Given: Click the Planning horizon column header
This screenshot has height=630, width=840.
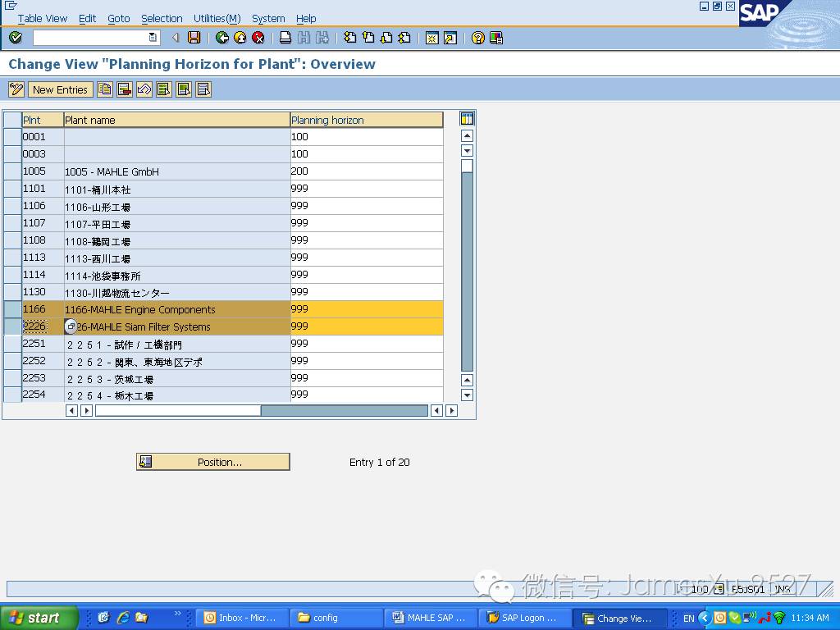Looking at the screenshot, I should 367,120.
